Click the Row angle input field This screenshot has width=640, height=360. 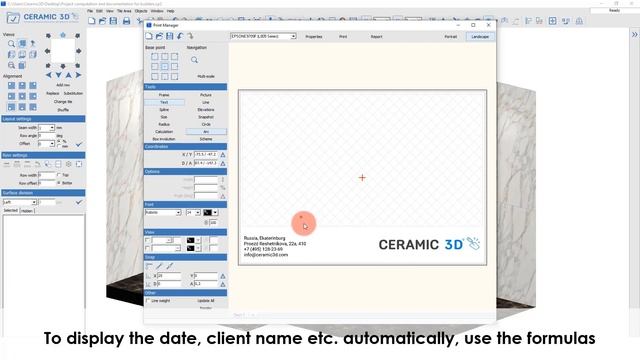tap(47, 136)
